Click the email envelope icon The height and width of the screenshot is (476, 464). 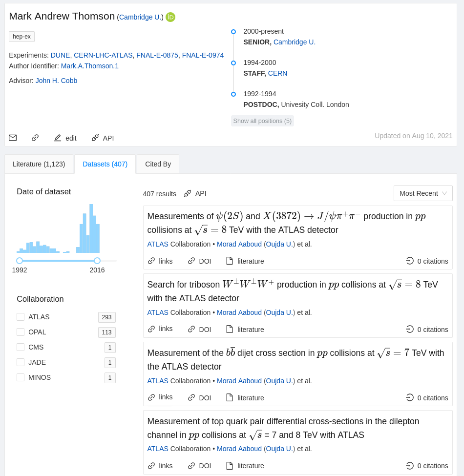pos(13,138)
